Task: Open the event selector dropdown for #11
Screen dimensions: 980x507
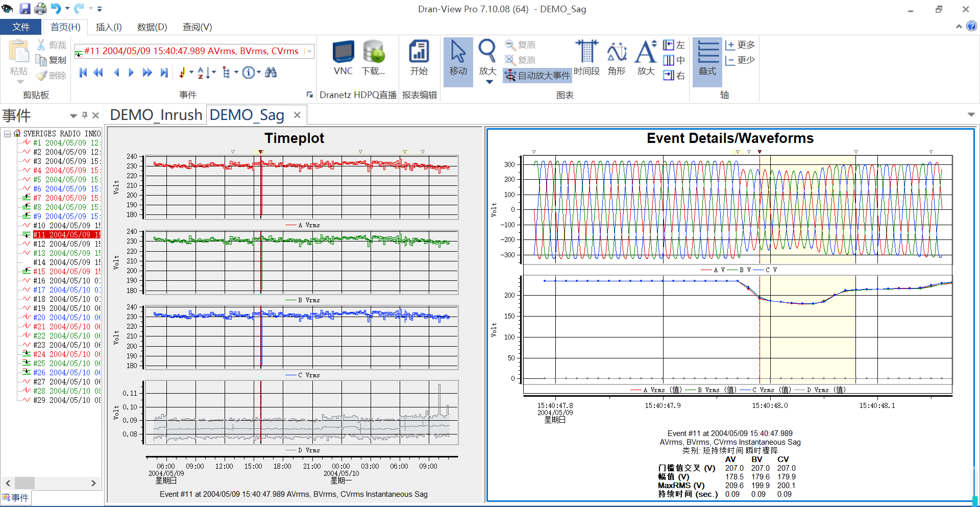Action: 309,51
